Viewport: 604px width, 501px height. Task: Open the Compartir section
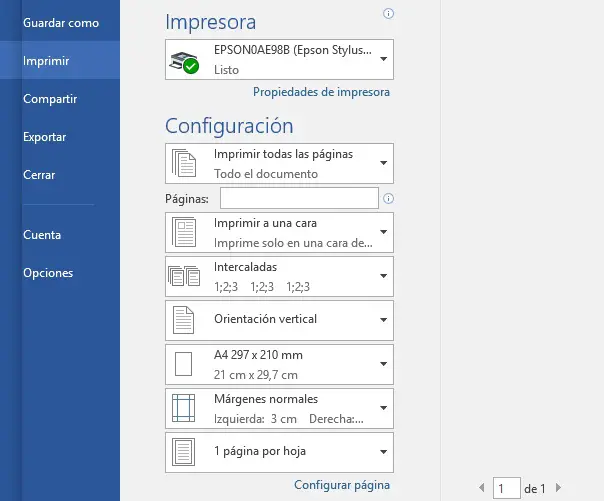pyautogui.click(x=50, y=99)
